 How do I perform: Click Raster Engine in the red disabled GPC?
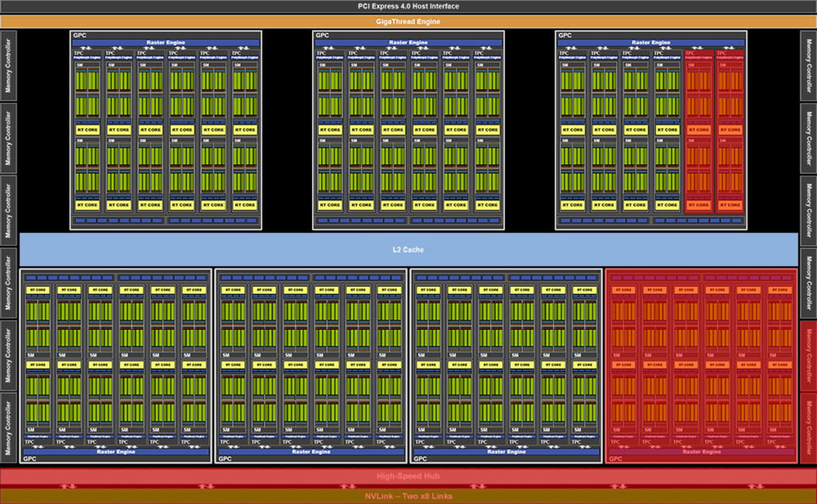point(702,452)
